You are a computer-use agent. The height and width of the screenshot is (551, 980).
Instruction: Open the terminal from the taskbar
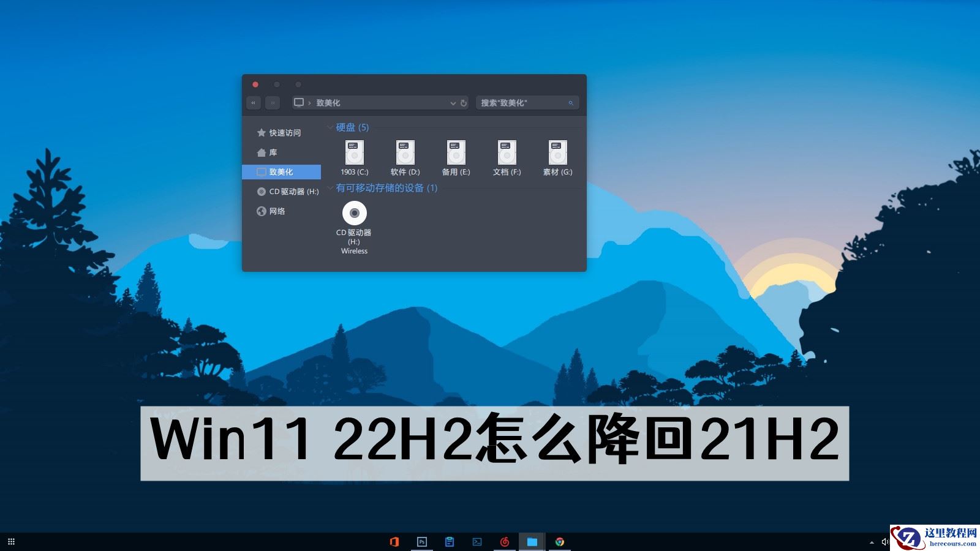pos(477,542)
